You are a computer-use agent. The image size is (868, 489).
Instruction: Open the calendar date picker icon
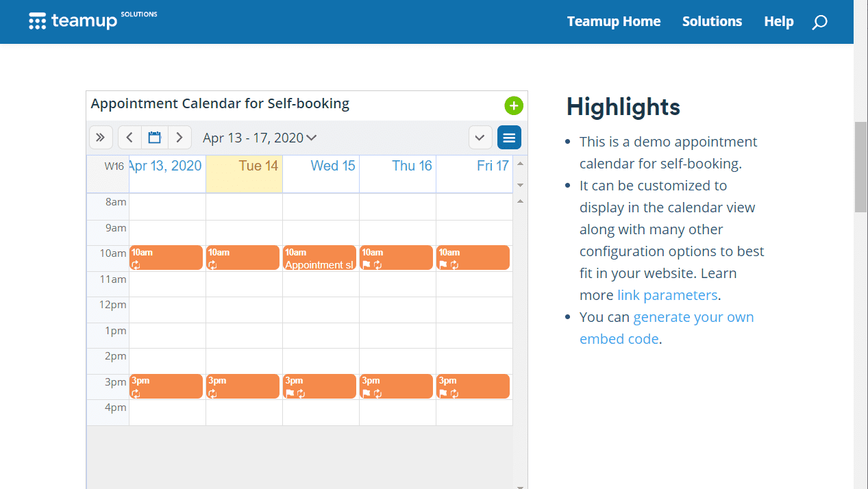pos(155,138)
